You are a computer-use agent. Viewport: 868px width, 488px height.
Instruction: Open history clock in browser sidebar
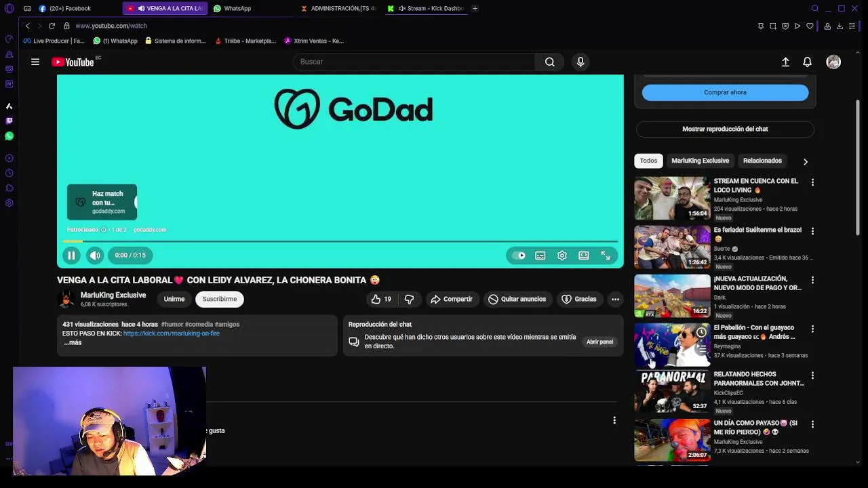click(9, 173)
